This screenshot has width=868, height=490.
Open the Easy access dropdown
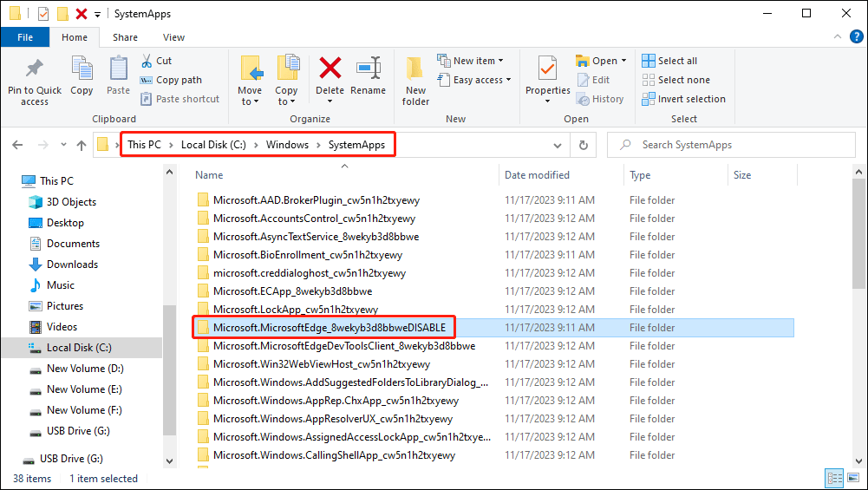[x=474, y=80]
